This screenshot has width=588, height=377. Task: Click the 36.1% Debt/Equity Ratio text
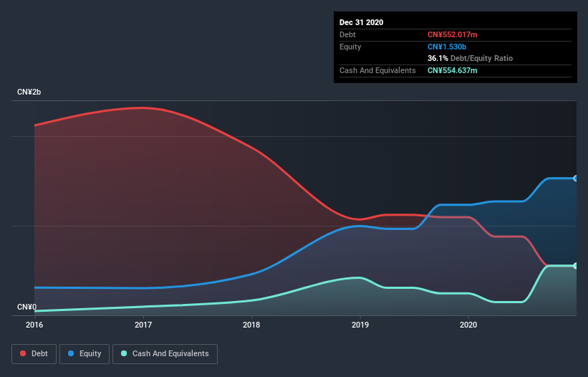470,58
